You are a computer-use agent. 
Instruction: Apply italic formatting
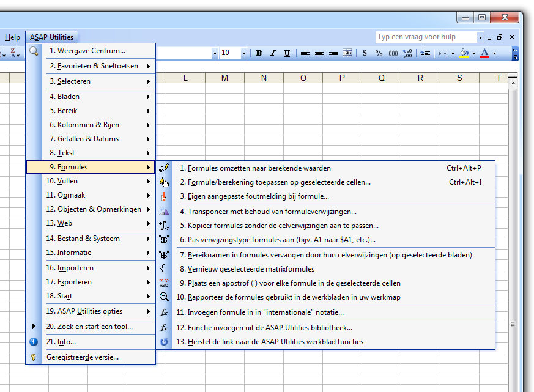[273, 53]
